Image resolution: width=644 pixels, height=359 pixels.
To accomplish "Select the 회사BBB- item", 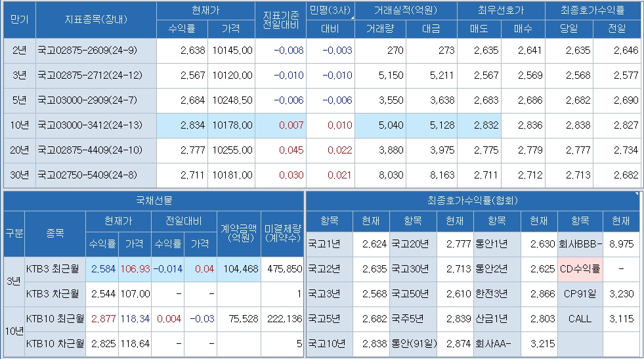I will point(580,244).
